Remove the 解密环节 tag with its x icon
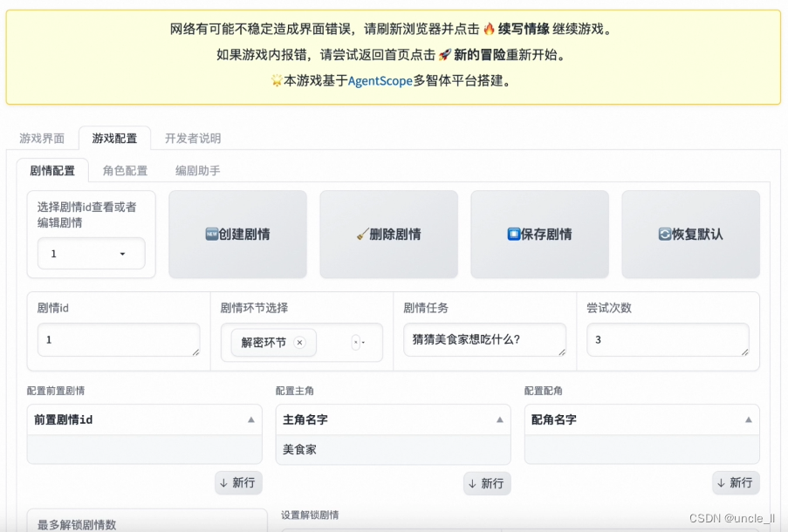The height and width of the screenshot is (532, 788). point(300,343)
